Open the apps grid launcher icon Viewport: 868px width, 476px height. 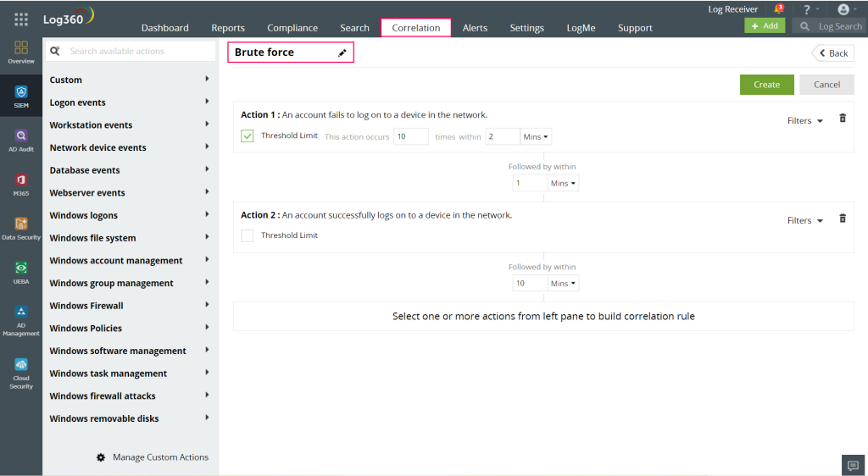pyautogui.click(x=21, y=19)
